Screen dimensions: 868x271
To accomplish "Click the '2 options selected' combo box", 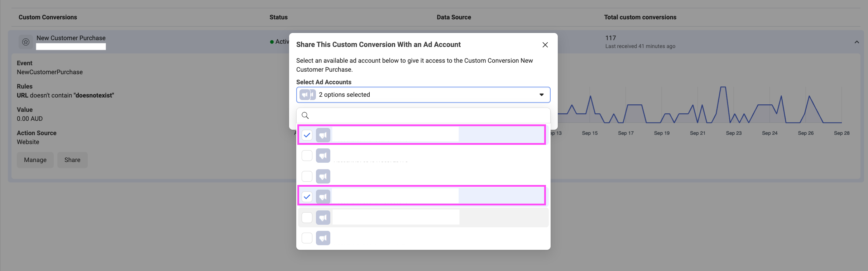I will (423, 95).
